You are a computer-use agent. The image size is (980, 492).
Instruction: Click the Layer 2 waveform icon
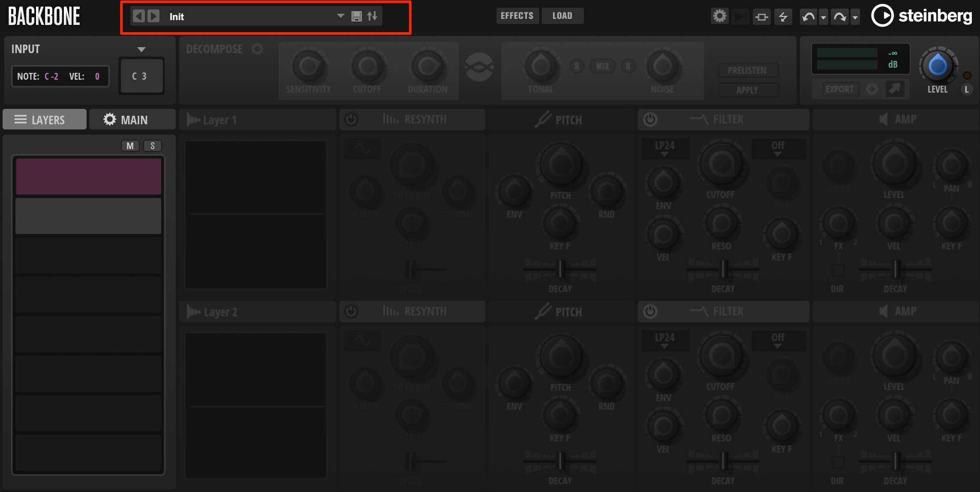pos(193,312)
